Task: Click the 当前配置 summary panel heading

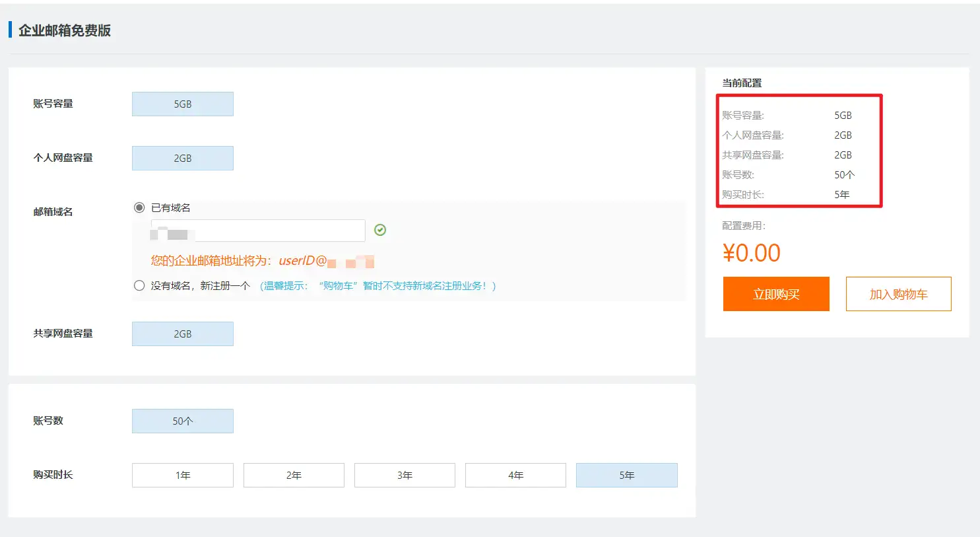Action: pos(740,83)
